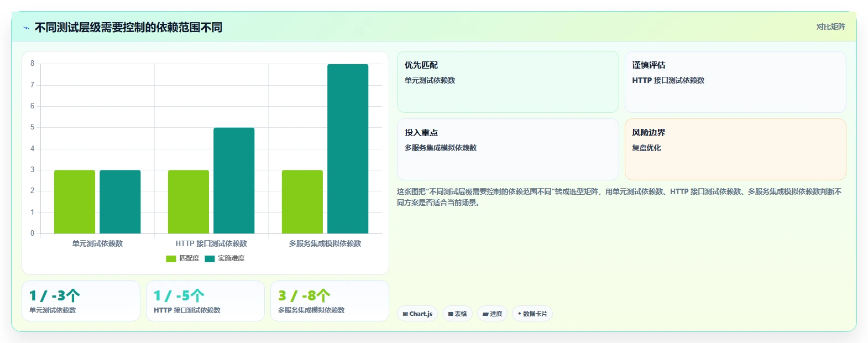868x343 pixels.
Task: Click x-axis label HTTP 接口测试依赖数
Action: 211,243
